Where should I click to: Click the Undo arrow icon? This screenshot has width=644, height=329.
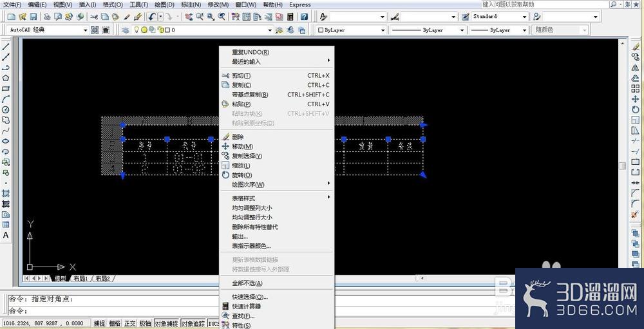[152, 17]
